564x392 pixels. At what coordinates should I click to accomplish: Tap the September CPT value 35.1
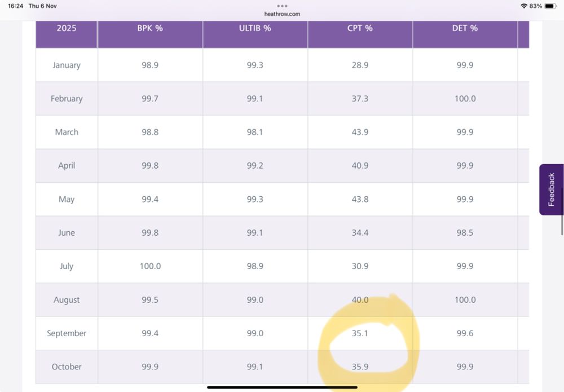[360, 333]
